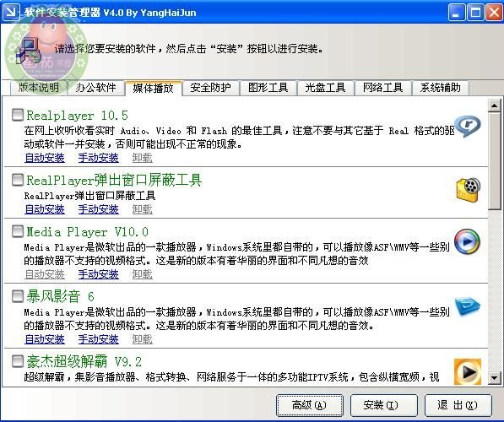Click the 退出(X) button

(458, 405)
